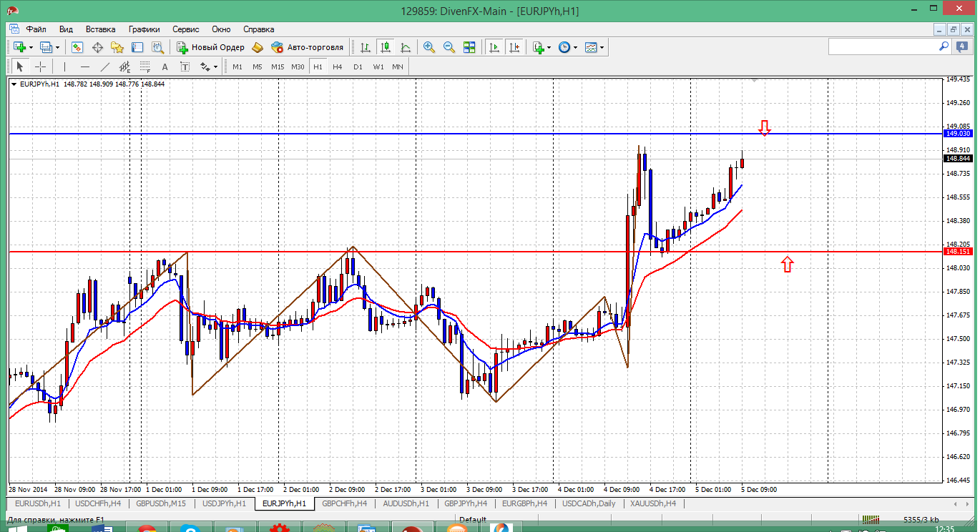The width and height of the screenshot is (980, 532).
Task: Click the Zoom In magnifier icon
Action: (429, 47)
